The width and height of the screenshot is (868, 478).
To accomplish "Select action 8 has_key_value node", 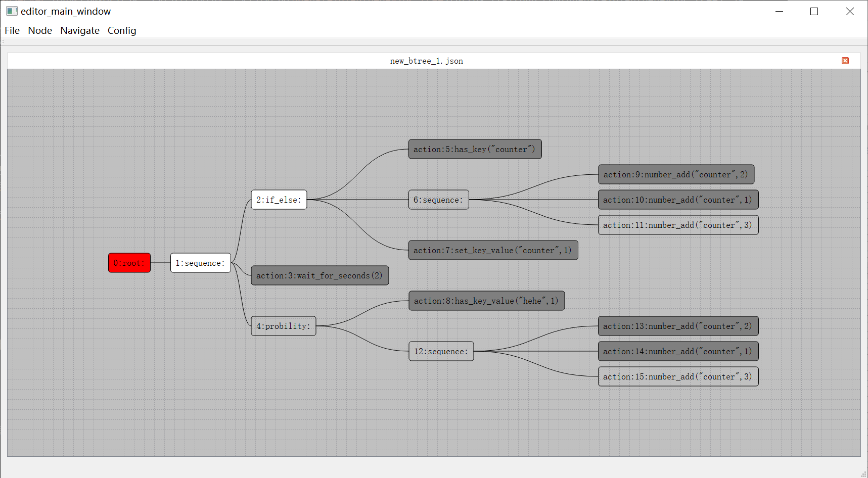I will tap(486, 301).
